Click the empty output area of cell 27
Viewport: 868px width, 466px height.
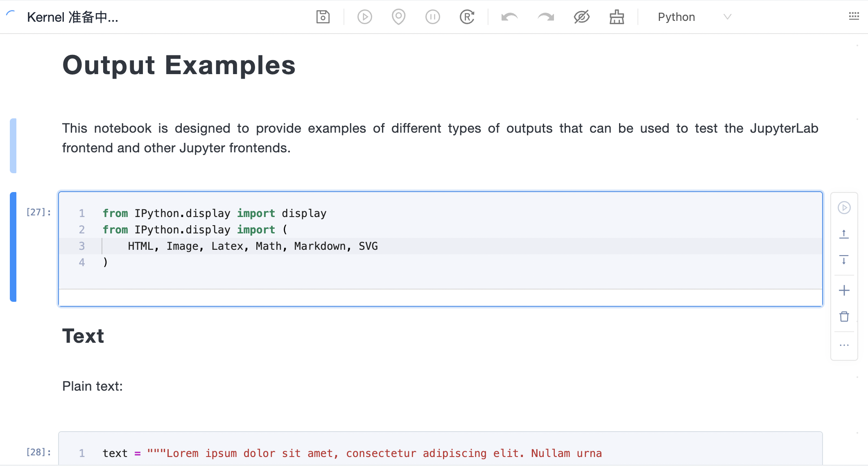point(441,298)
